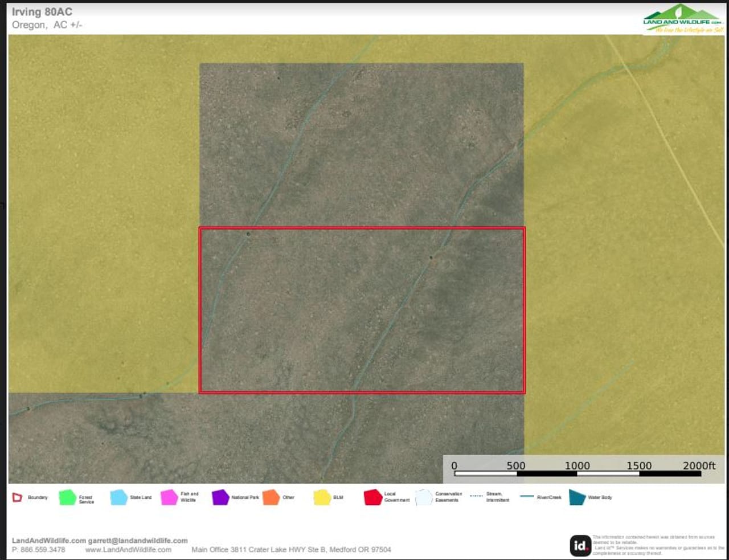This screenshot has height=560, width=729.
Task: Click the National Park legend label
Action: pyautogui.click(x=245, y=497)
